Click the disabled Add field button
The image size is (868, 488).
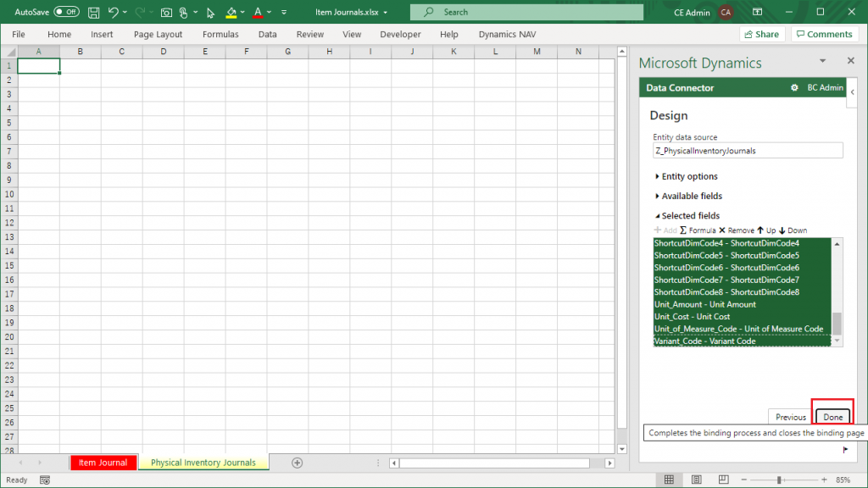(665, 230)
